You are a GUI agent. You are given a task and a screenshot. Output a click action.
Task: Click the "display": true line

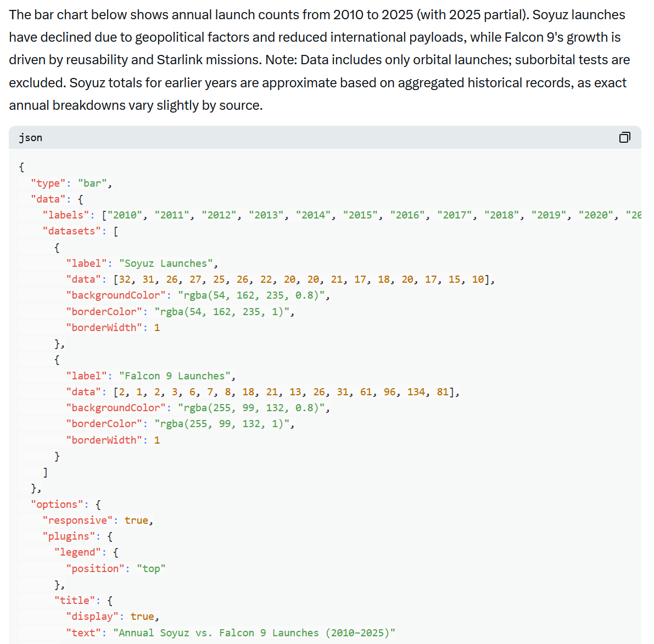[x=113, y=617]
